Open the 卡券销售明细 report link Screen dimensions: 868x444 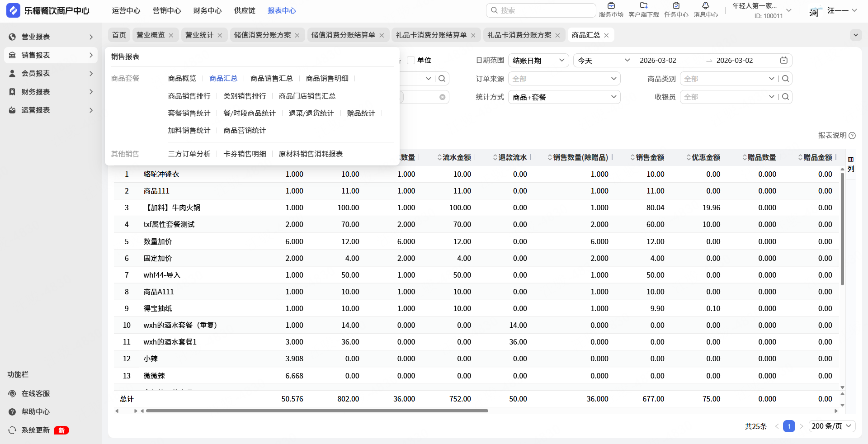(245, 154)
